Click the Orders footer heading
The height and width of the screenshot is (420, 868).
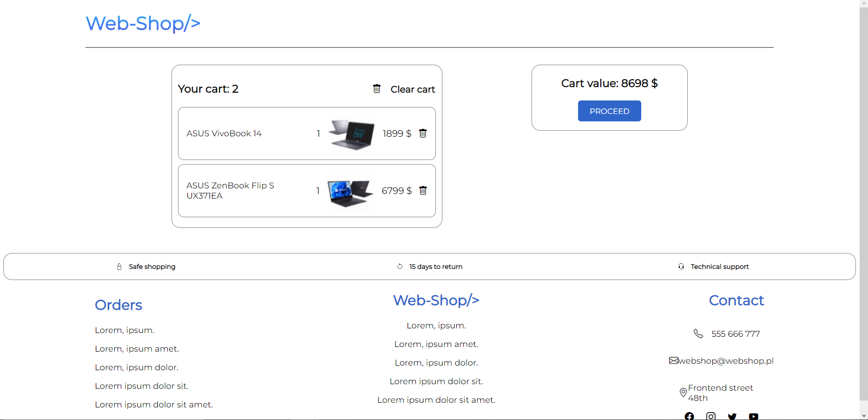[x=118, y=305]
